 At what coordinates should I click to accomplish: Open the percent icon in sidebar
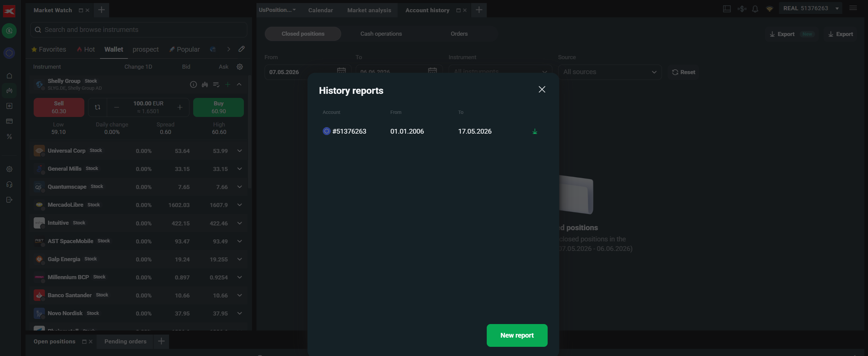tap(9, 137)
